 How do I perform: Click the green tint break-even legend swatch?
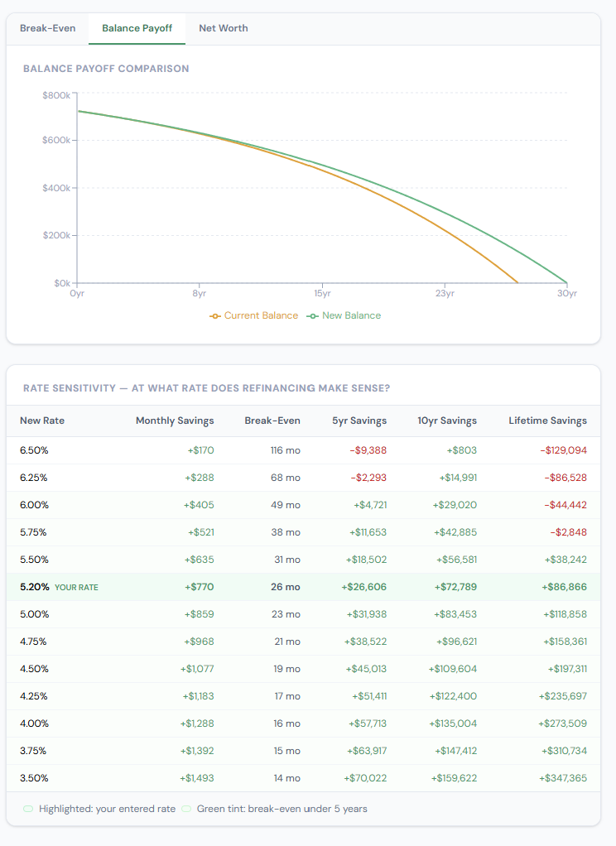point(186,809)
